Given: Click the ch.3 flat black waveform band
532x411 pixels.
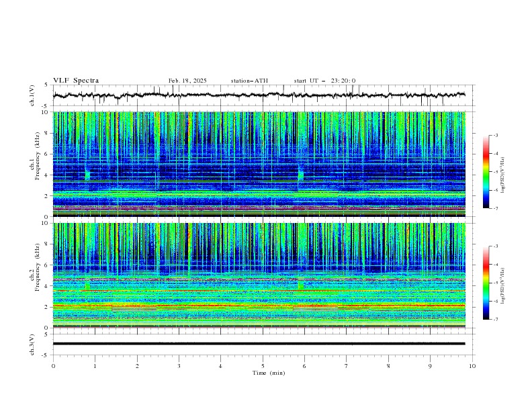Looking at the screenshot, I should pos(259,344).
